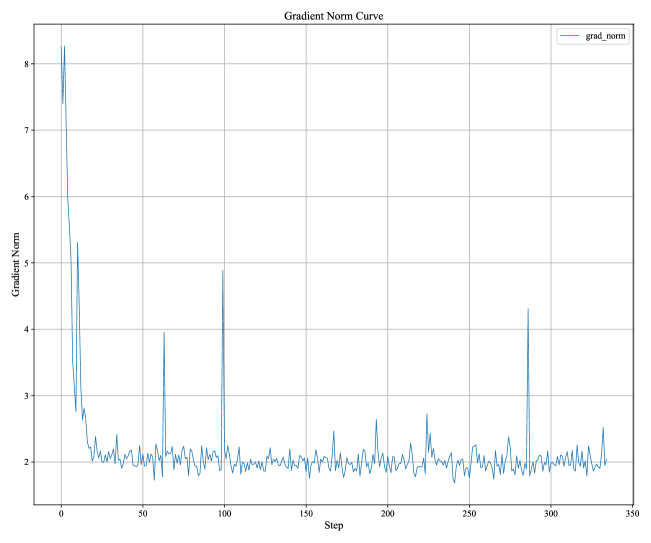Click x-axis tick label 300
651x543 pixels.
click(x=551, y=514)
